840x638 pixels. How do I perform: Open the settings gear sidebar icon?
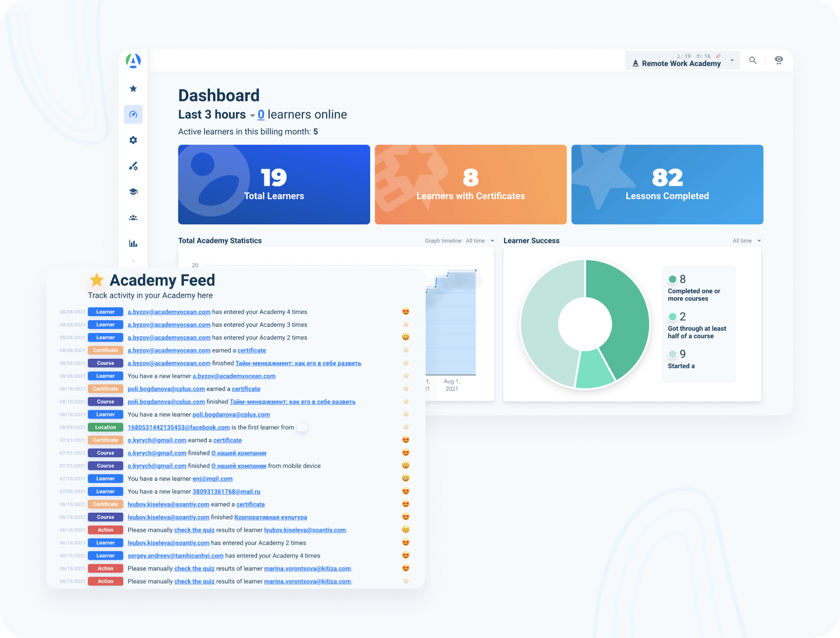click(x=133, y=140)
